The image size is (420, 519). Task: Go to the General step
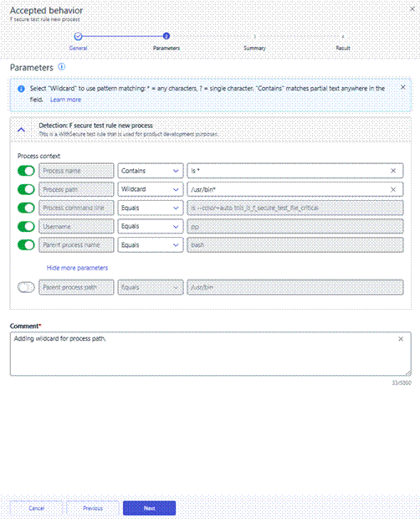click(78, 48)
